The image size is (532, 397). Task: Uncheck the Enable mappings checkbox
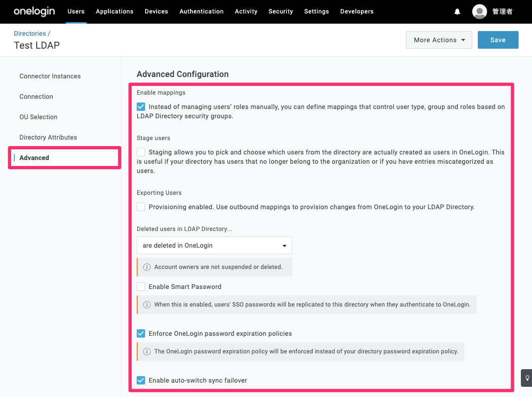[141, 107]
